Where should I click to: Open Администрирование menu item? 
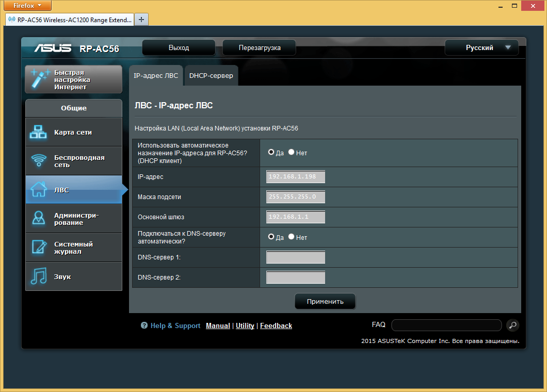tap(74, 219)
